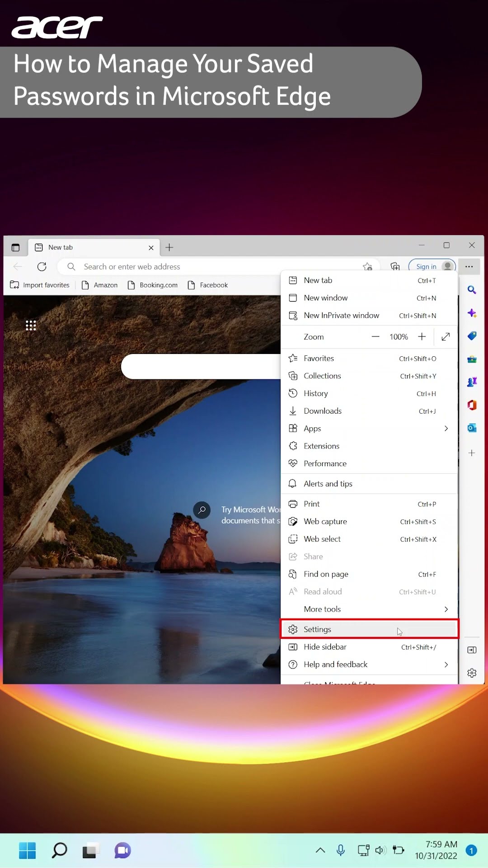Choose Hide sidebar menu entry
Image resolution: width=488 pixels, height=868 pixels.
(x=369, y=647)
